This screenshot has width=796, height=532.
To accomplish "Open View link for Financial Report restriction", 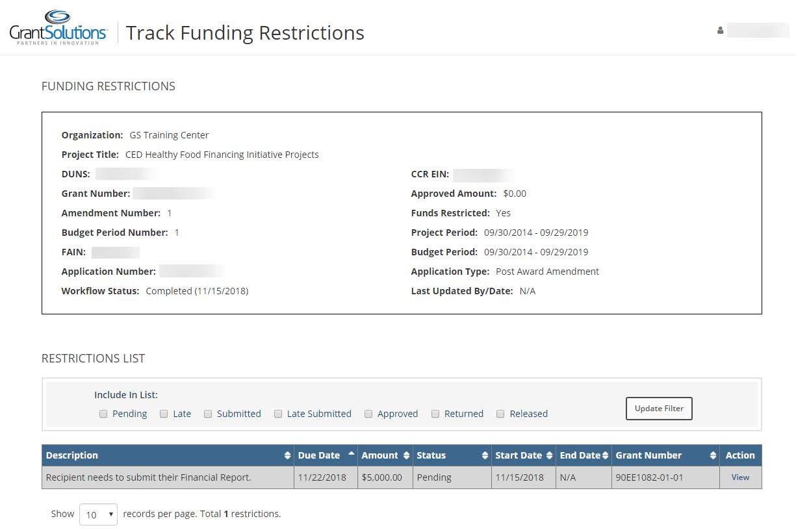I will click(x=740, y=477).
